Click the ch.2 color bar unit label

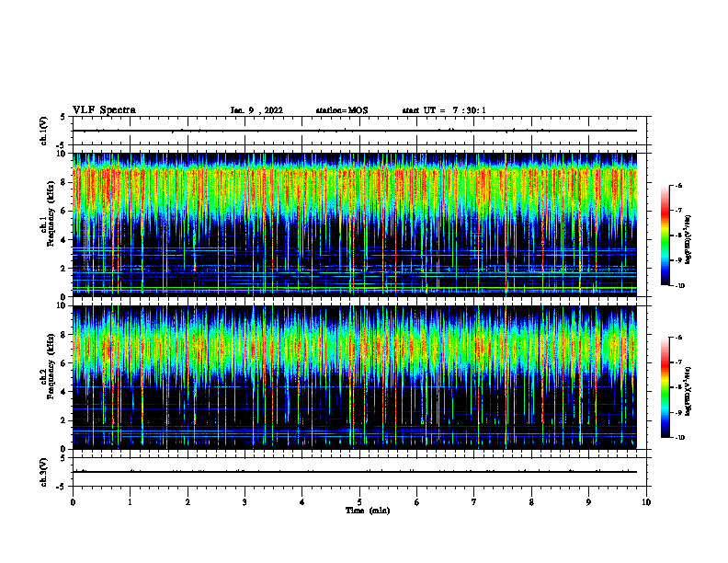coord(688,391)
